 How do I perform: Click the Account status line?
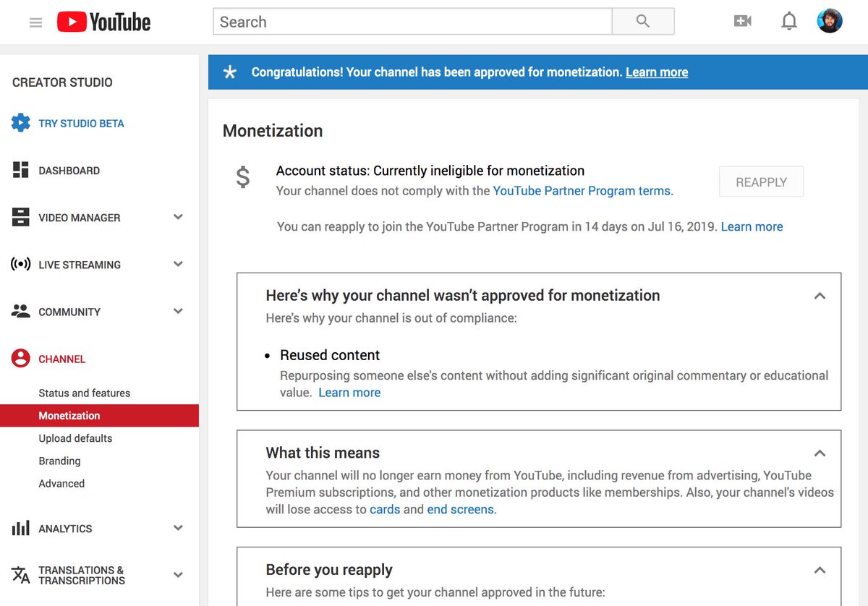coord(430,171)
